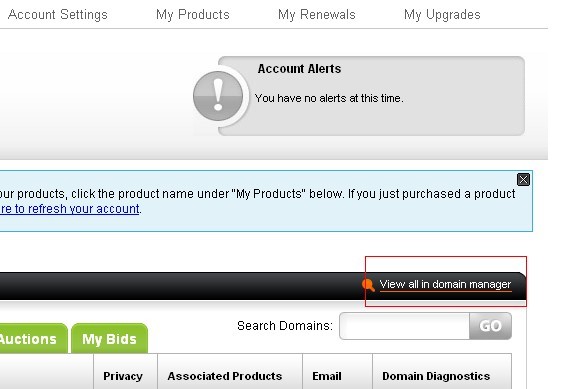Click the orange magnifier search icon
The width and height of the screenshot is (572, 389).
coord(368,285)
